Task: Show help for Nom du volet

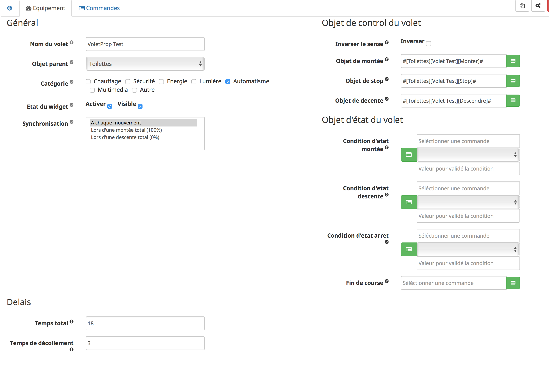Action: pyautogui.click(x=72, y=42)
